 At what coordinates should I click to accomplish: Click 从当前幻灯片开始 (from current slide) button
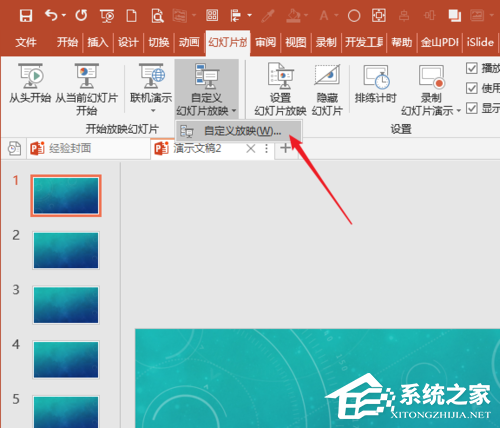86,89
